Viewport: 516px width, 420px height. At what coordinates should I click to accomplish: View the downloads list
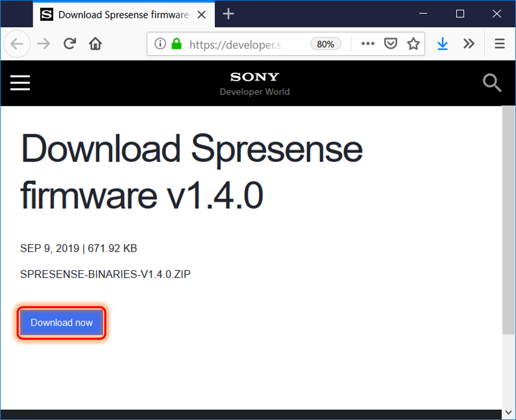[x=442, y=44]
